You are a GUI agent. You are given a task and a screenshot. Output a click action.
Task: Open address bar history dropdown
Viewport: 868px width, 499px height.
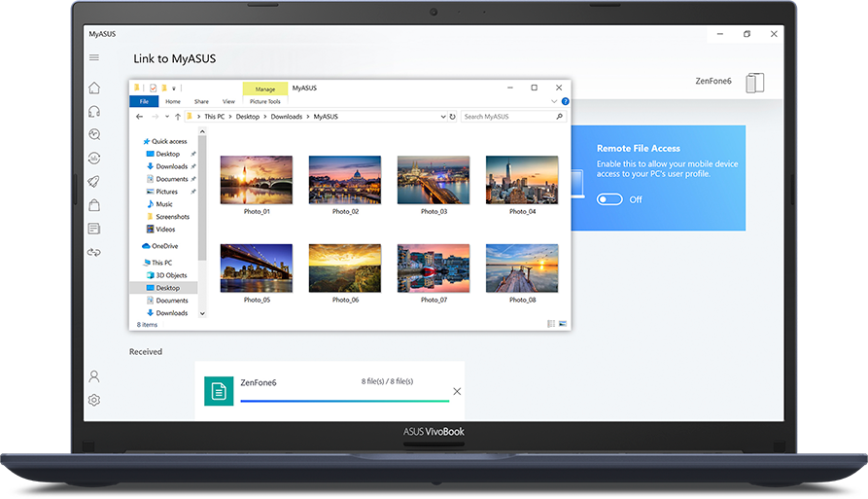[443, 117]
